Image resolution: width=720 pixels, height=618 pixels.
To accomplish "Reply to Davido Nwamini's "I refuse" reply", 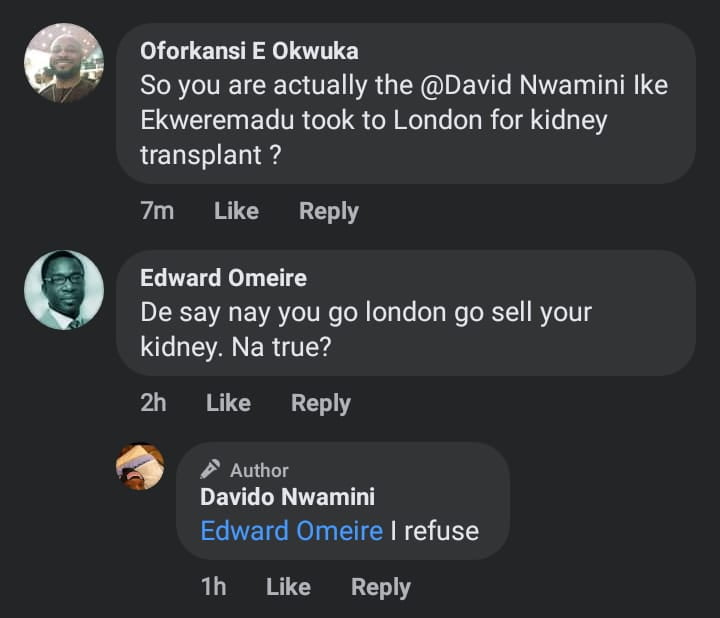I will (x=381, y=587).
